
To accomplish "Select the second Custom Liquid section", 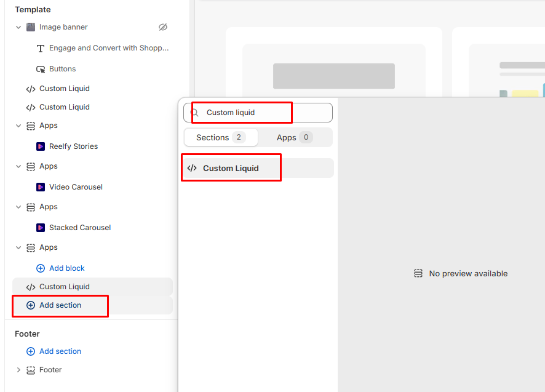I will [x=65, y=107].
